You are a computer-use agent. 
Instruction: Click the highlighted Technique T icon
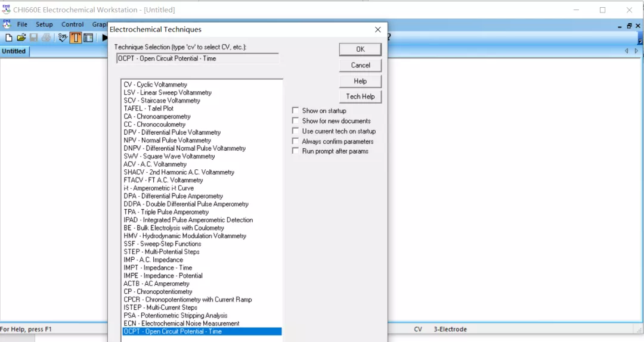tap(76, 38)
